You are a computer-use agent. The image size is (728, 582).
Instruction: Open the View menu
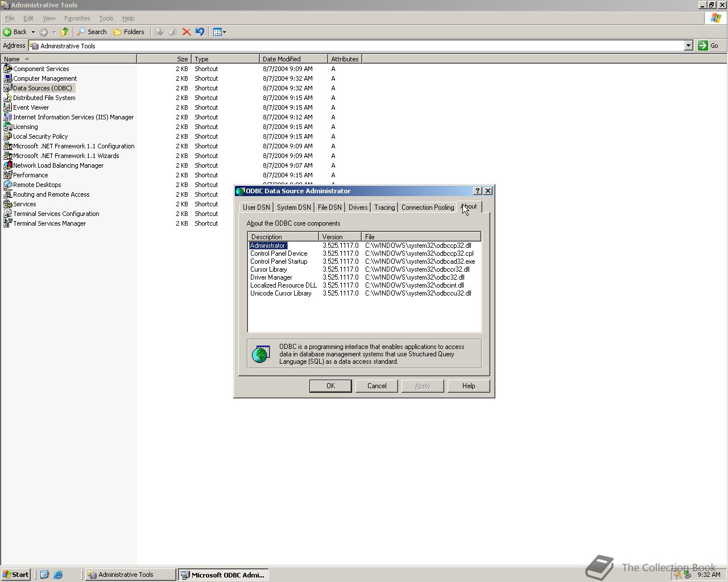49,18
